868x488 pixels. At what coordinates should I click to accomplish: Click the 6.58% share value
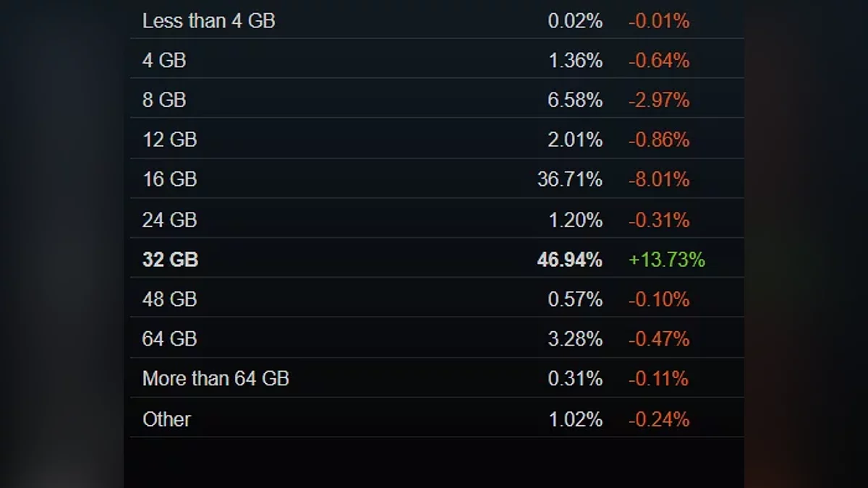575,100
